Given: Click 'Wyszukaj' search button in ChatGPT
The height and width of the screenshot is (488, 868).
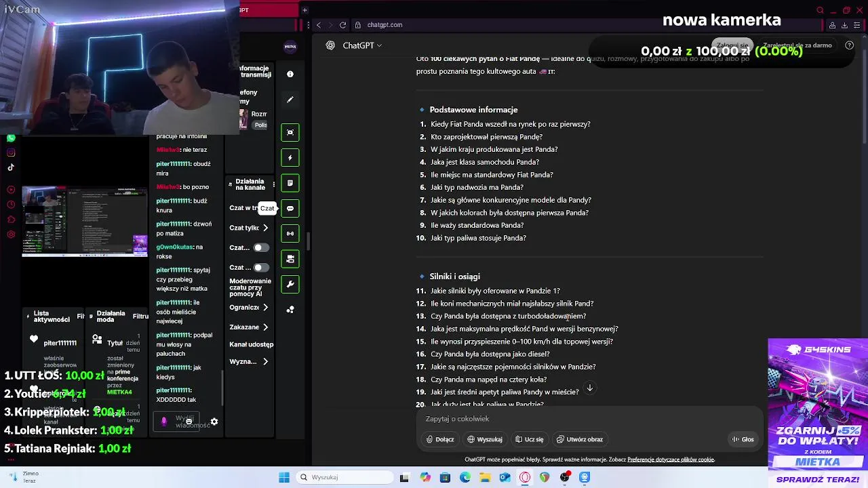Looking at the screenshot, I should click(485, 439).
